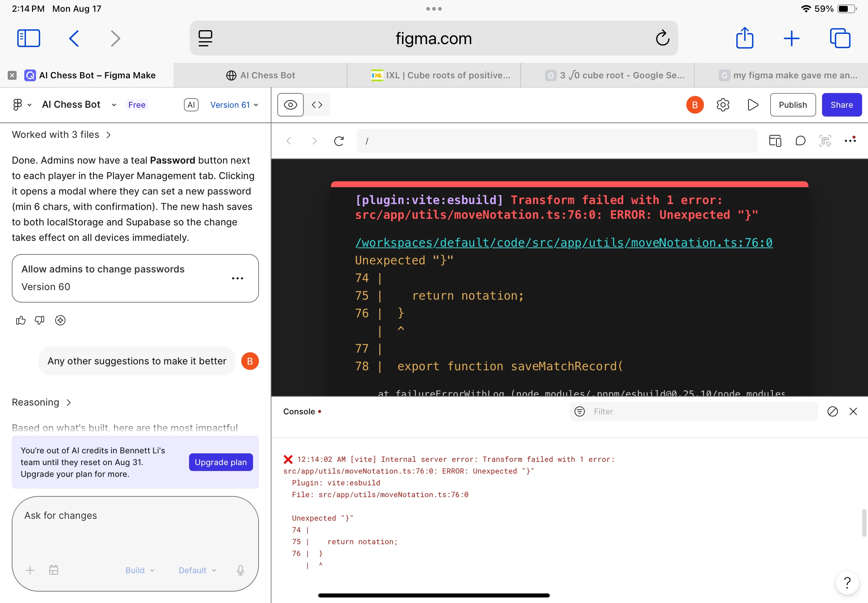The width and height of the screenshot is (868, 603).
Task: Reload the figma.com page
Action: [x=662, y=38]
